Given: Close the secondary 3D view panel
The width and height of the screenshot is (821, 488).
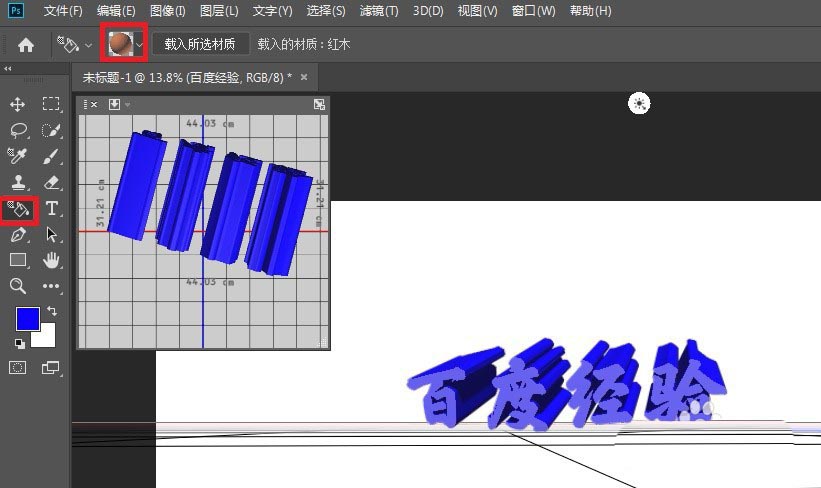Looking at the screenshot, I should (94, 105).
